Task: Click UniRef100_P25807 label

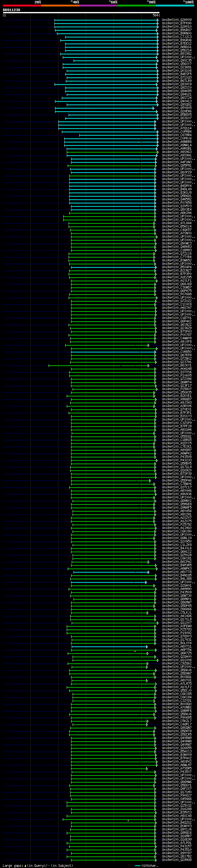Action: [176, 389]
